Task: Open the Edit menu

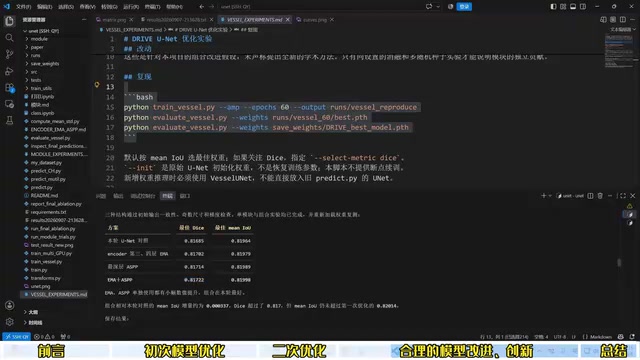Action: point(44,7)
